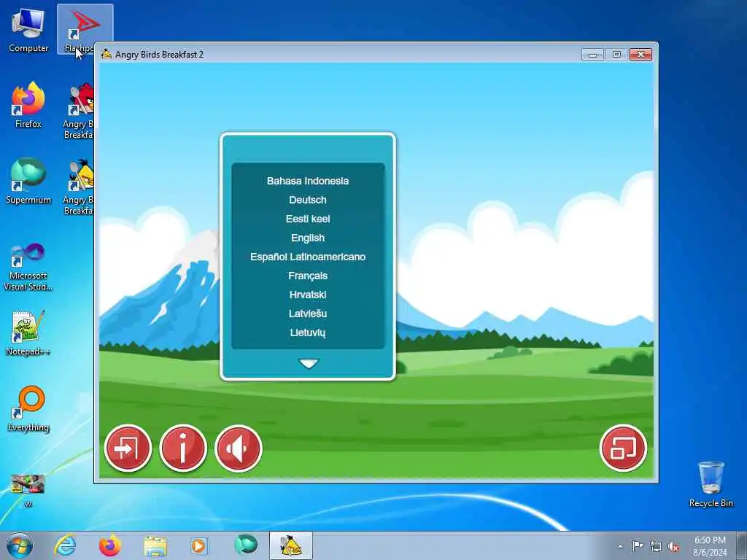This screenshot has height=560, width=747.
Task: Open Computer desktop icon
Action: (x=28, y=30)
